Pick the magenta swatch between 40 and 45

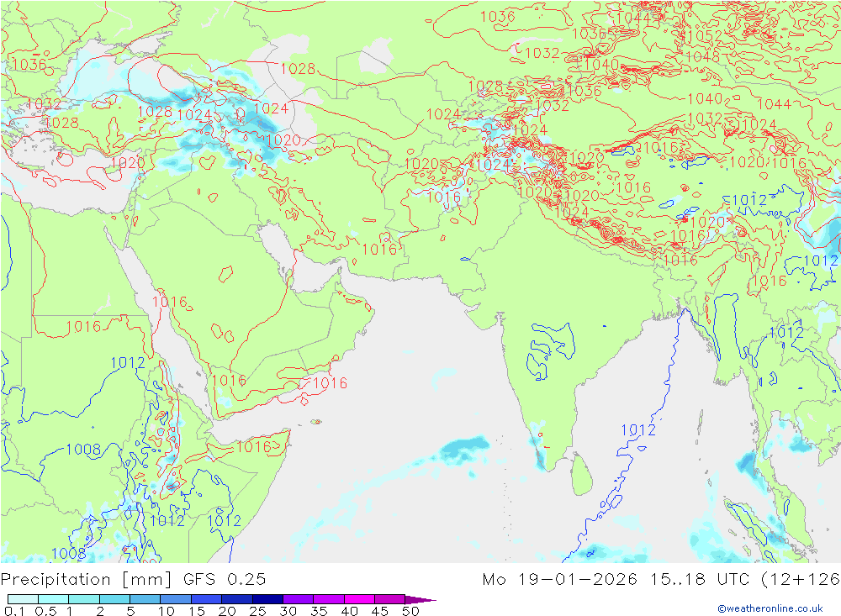359,599
